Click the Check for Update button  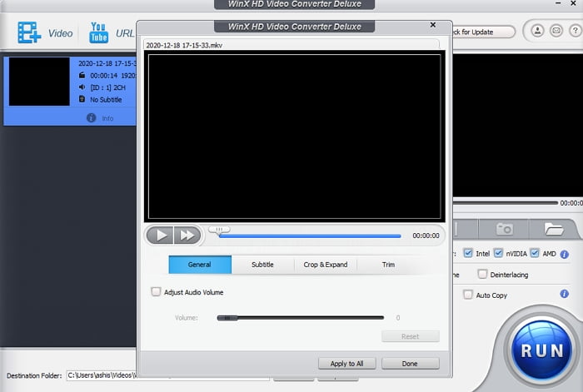click(484, 32)
